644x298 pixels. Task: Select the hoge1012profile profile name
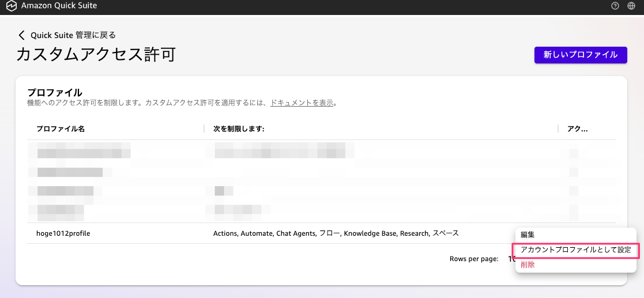click(x=63, y=233)
